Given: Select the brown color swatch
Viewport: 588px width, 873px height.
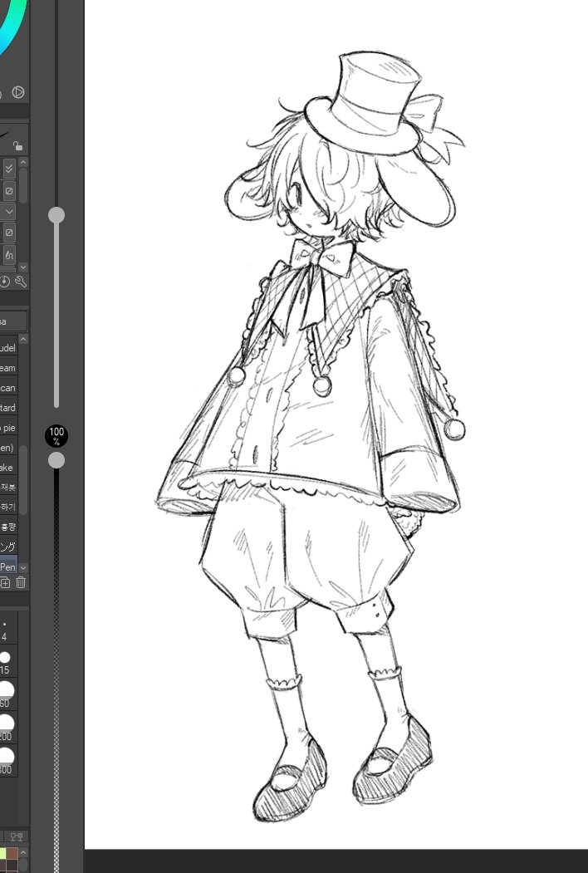Looking at the screenshot, I should pyautogui.click(x=12, y=854).
